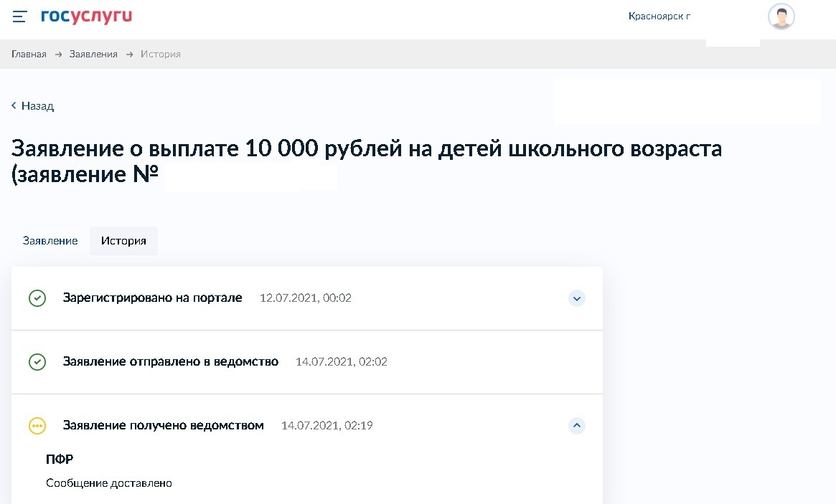Click the Зарегистрировано на портале row title
The image size is (836, 504).
point(153,298)
